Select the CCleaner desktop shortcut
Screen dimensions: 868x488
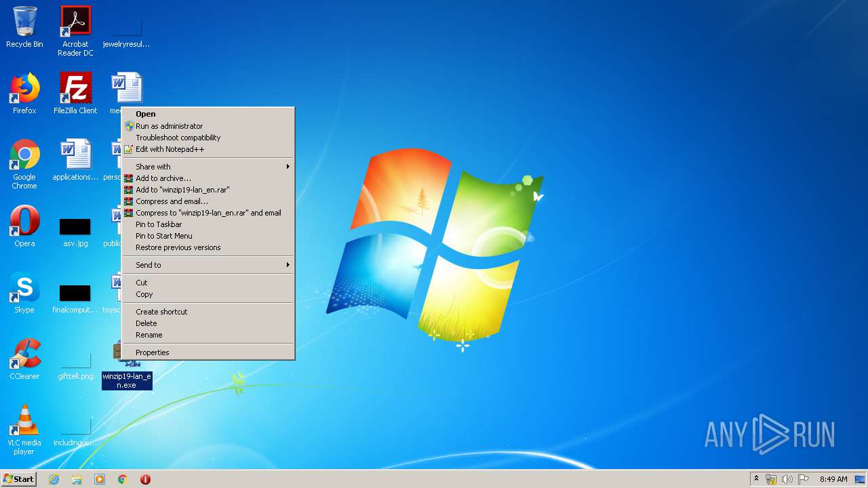[24, 359]
